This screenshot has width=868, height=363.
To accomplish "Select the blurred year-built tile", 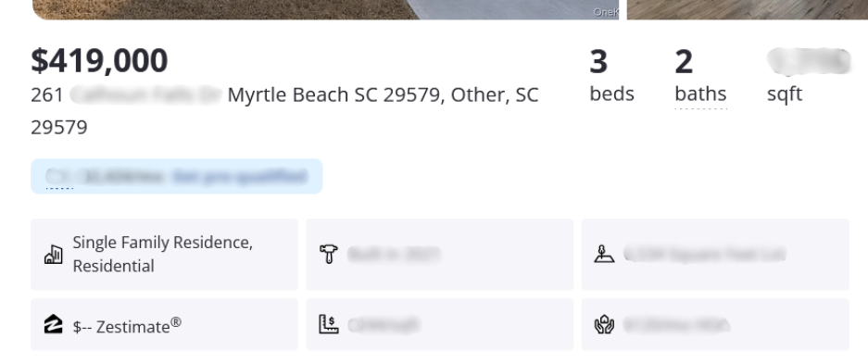I will (x=440, y=255).
